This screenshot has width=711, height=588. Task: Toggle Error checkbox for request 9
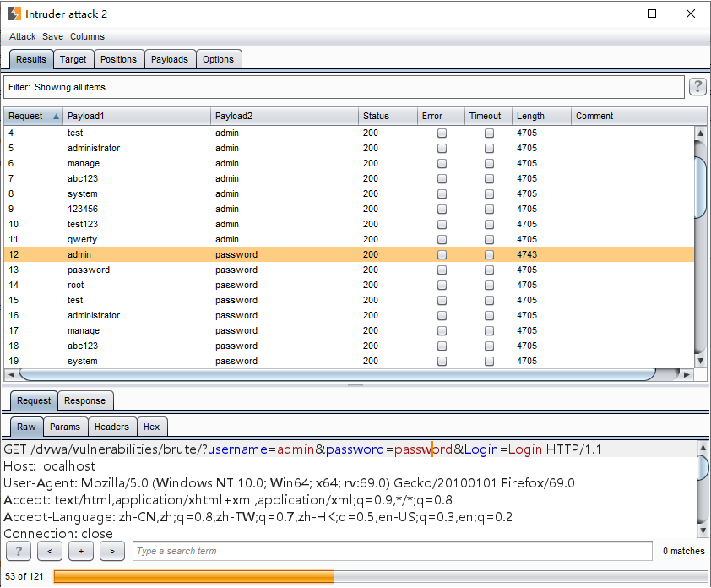442,210
